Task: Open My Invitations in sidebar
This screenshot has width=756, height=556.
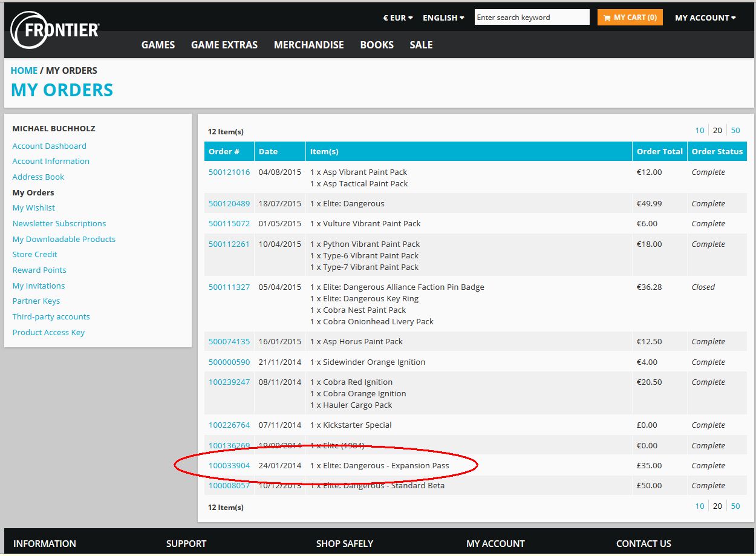Action: [39, 286]
